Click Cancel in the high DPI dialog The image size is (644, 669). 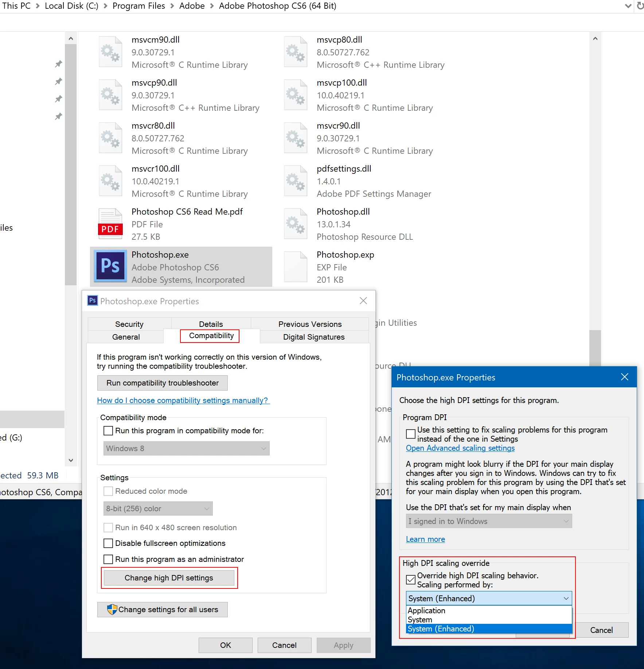(602, 630)
